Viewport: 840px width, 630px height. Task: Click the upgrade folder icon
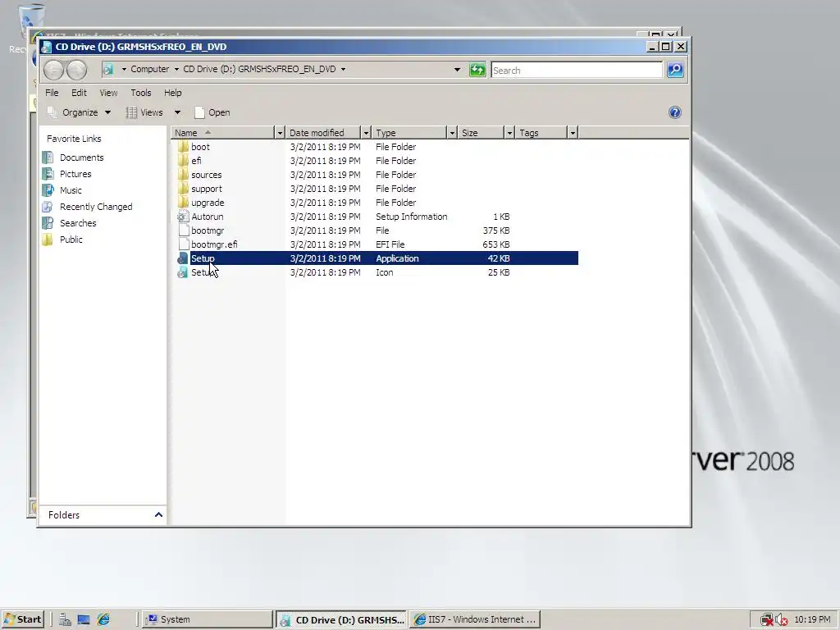tap(183, 202)
